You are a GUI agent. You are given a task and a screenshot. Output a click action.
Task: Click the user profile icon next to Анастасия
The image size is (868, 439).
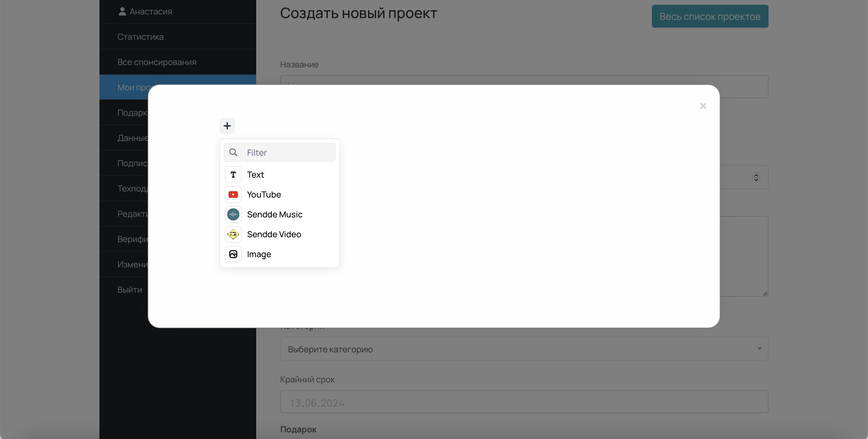[x=122, y=11]
